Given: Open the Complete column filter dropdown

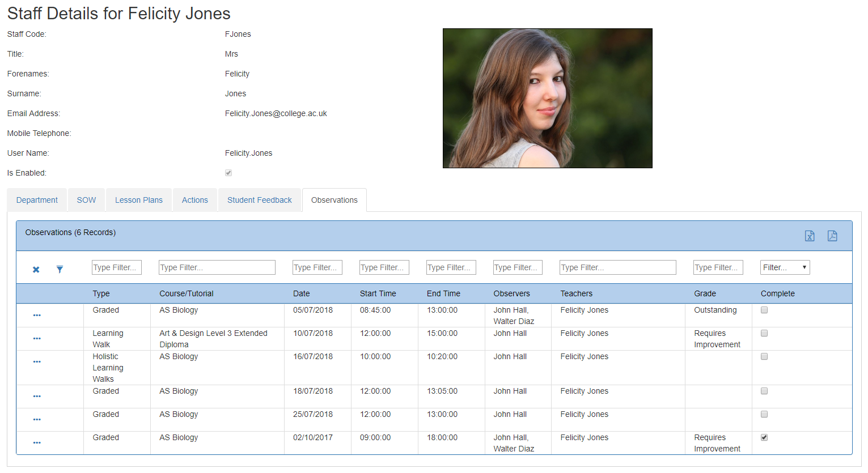Looking at the screenshot, I should [785, 267].
